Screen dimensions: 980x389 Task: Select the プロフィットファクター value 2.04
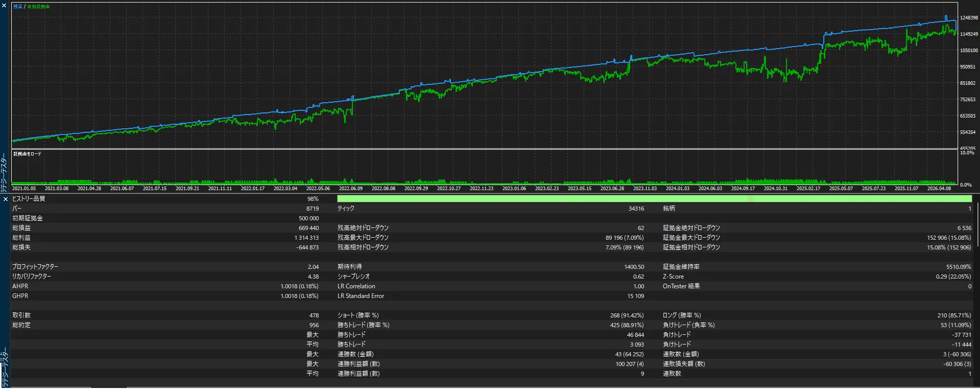[x=314, y=267]
